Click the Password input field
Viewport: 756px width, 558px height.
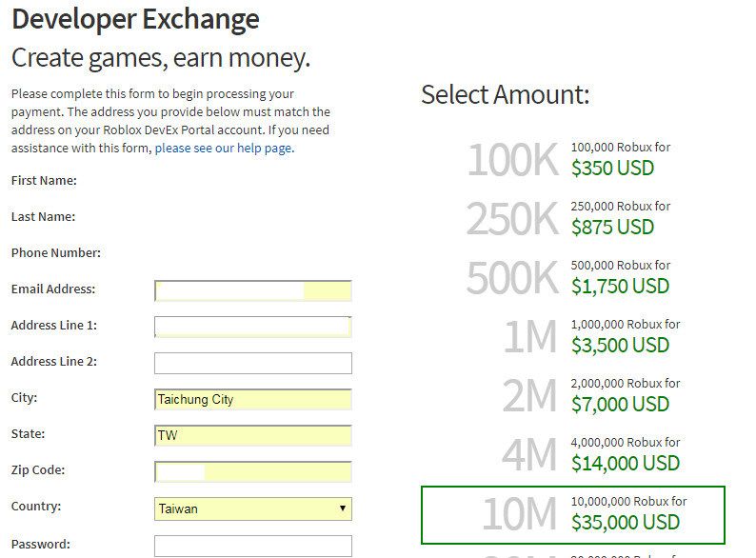click(x=252, y=546)
